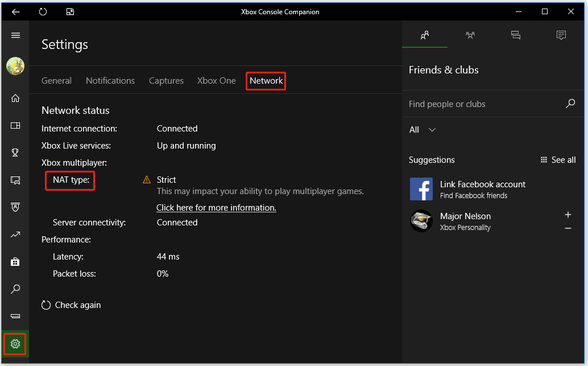Open Microsoft Store bag icon
The height and width of the screenshot is (366, 588).
[15, 262]
